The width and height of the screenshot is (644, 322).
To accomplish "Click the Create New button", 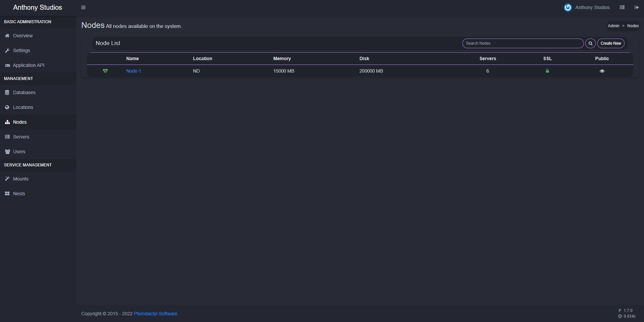I will pyautogui.click(x=611, y=43).
